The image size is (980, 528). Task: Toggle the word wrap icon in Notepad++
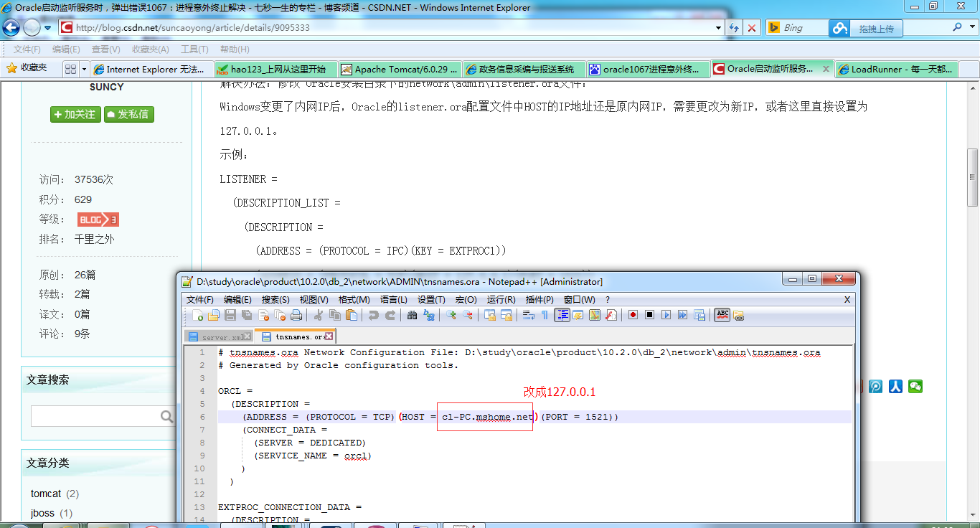[529, 315]
